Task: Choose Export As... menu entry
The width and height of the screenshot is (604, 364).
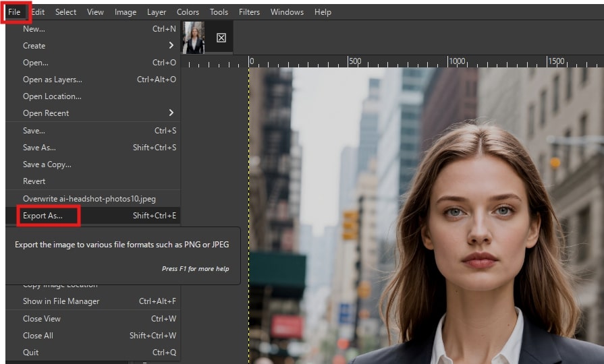Action: pyautogui.click(x=93, y=216)
